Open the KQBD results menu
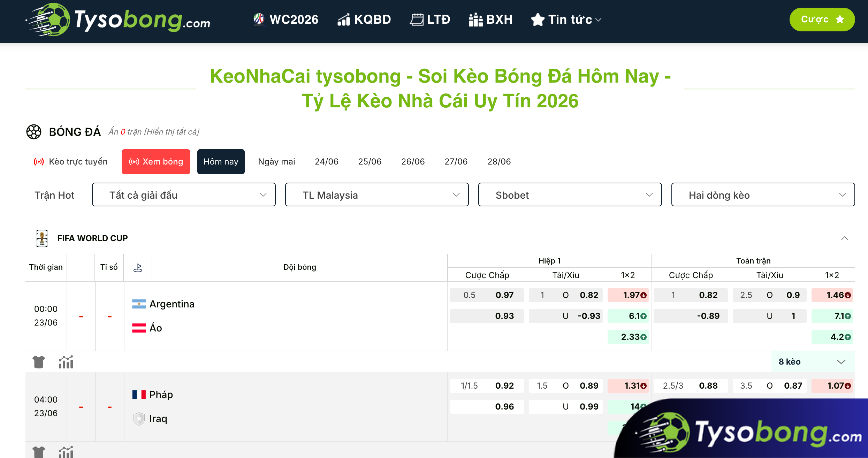Viewport: 868px width, 458px height. click(364, 20)
